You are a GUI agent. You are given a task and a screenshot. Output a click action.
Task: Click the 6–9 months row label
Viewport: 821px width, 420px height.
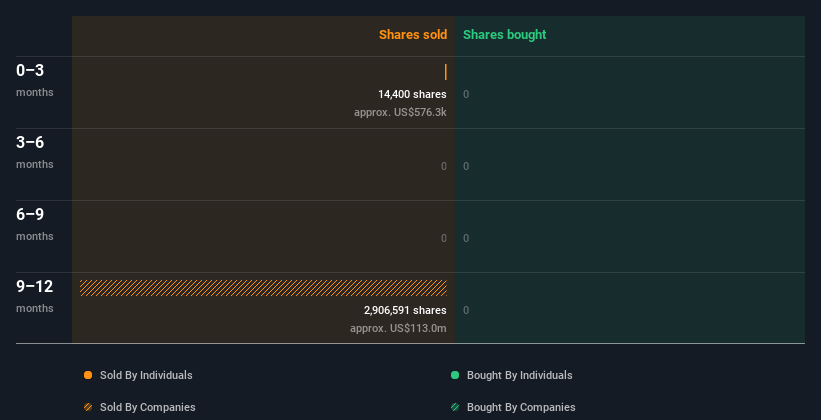tap(35, 224)
